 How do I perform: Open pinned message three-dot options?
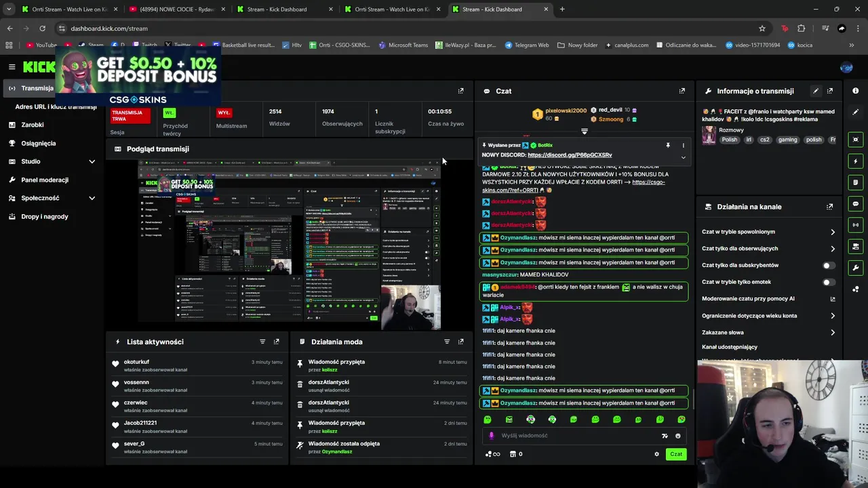(683, 145)
